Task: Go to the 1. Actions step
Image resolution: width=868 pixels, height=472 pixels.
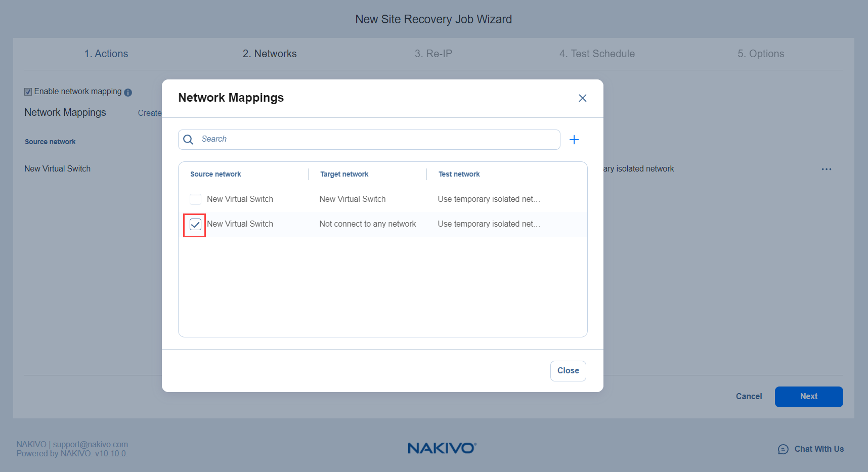Action: (106, 54)
